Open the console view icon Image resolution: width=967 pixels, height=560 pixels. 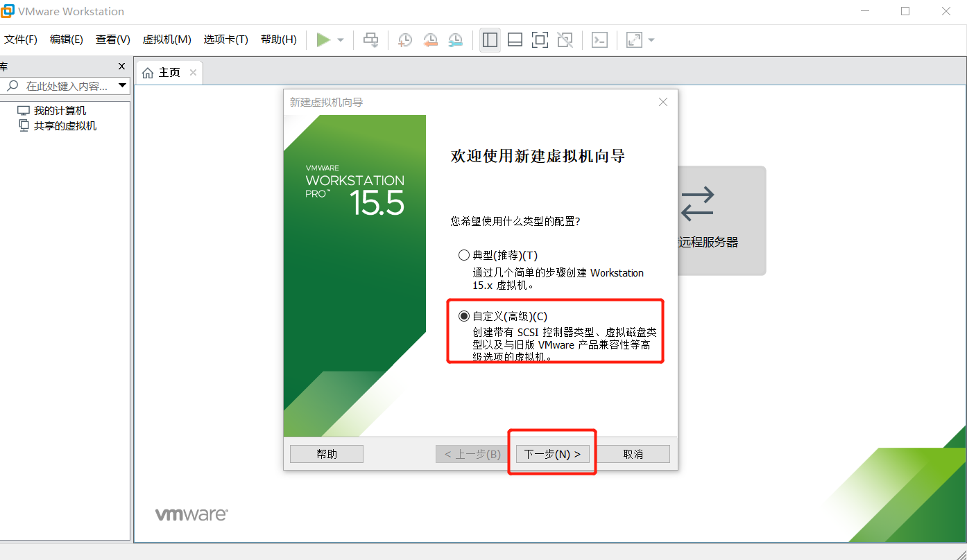[x=599, y=40]
